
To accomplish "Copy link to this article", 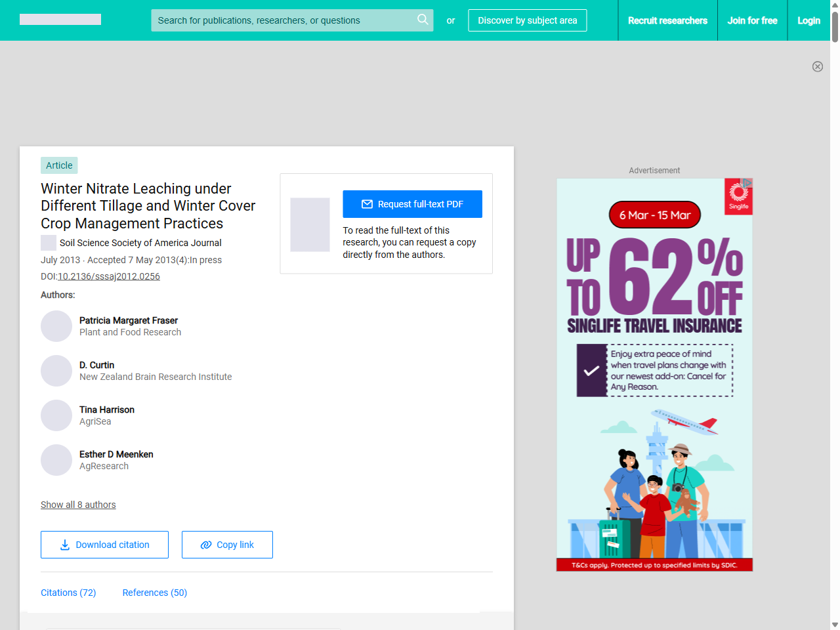I will click(227, 545).
